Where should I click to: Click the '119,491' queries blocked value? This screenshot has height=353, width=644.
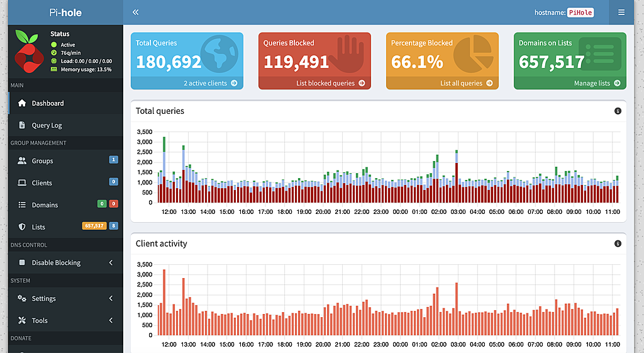coord(296,62)
